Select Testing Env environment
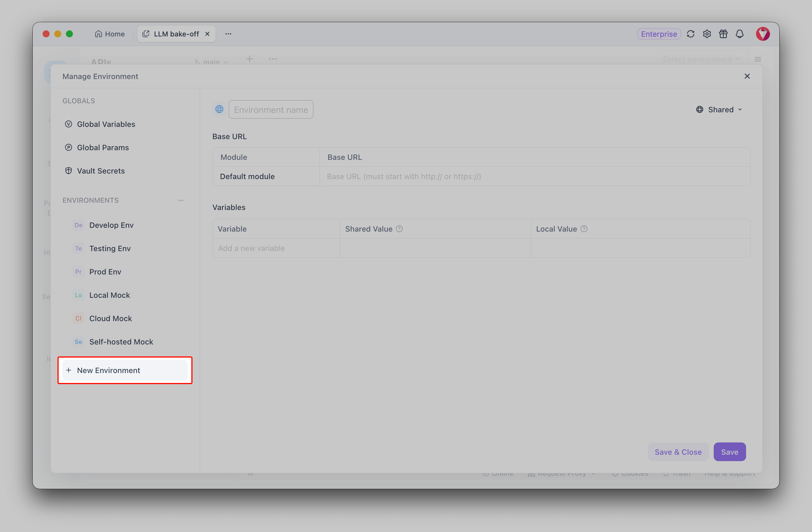This screenshot has height=532, width=812. tap(125, 248)
